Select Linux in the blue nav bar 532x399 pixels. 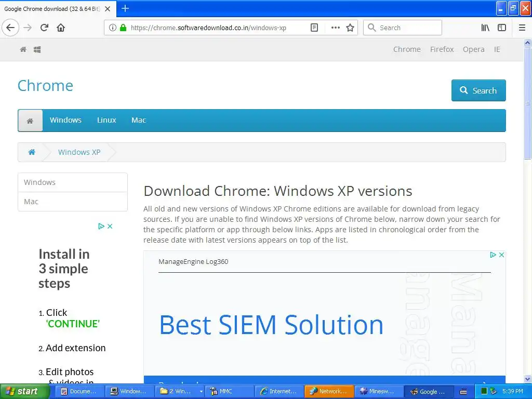coord(107,120)
